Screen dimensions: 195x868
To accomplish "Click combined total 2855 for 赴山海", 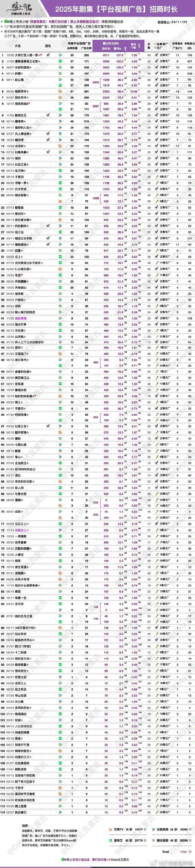I will [x=96, y=82].
